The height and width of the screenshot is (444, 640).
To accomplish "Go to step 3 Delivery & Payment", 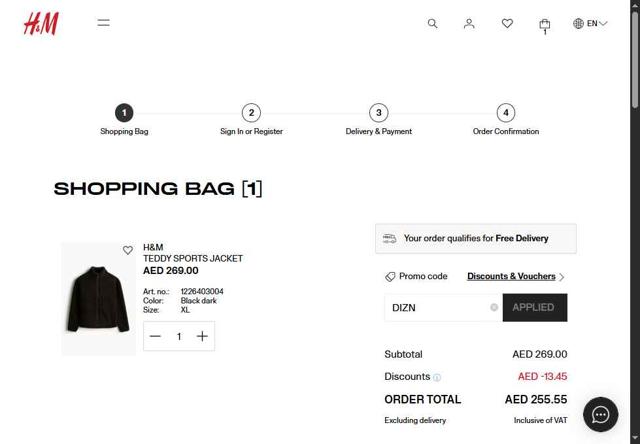I will click(x=378, y=113).
